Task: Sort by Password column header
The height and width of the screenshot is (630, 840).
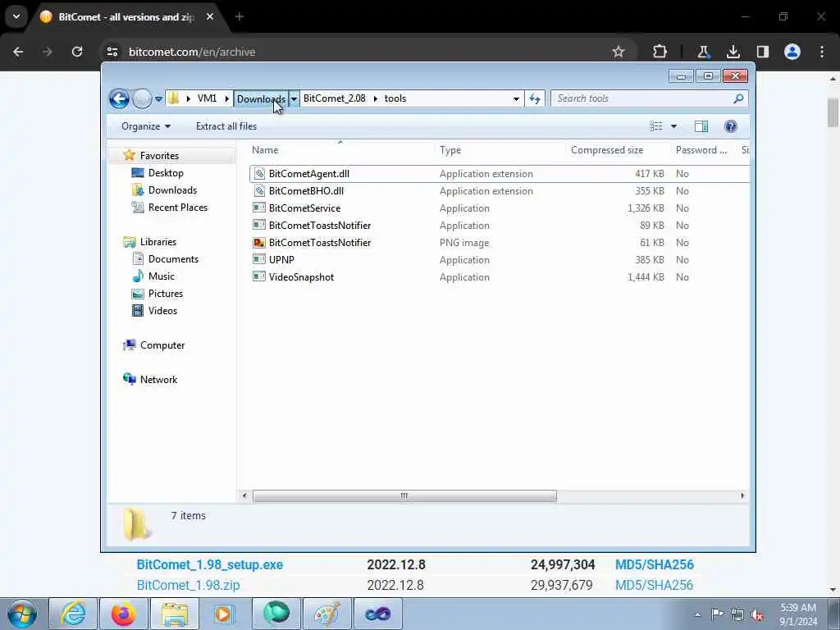Action: 703,151
